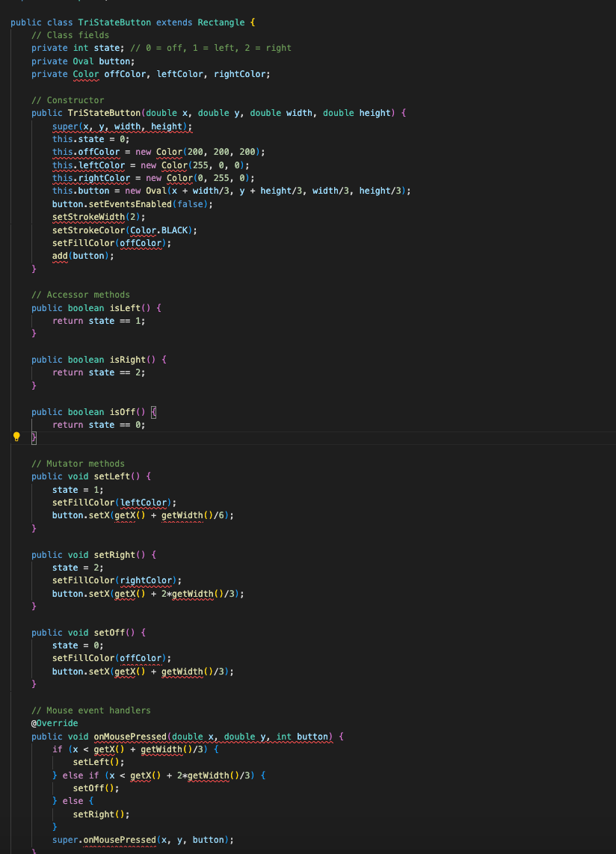Click the setRight method name

116,554
